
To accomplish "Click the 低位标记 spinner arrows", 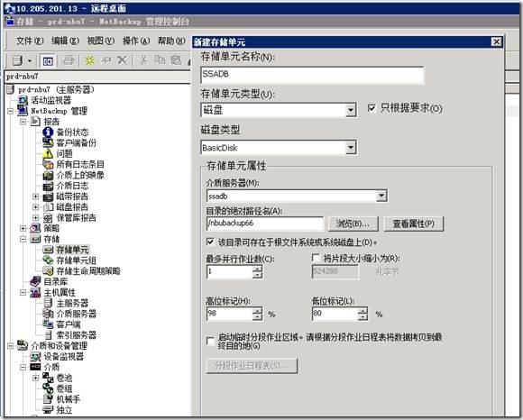I will [x=362, y=314].
